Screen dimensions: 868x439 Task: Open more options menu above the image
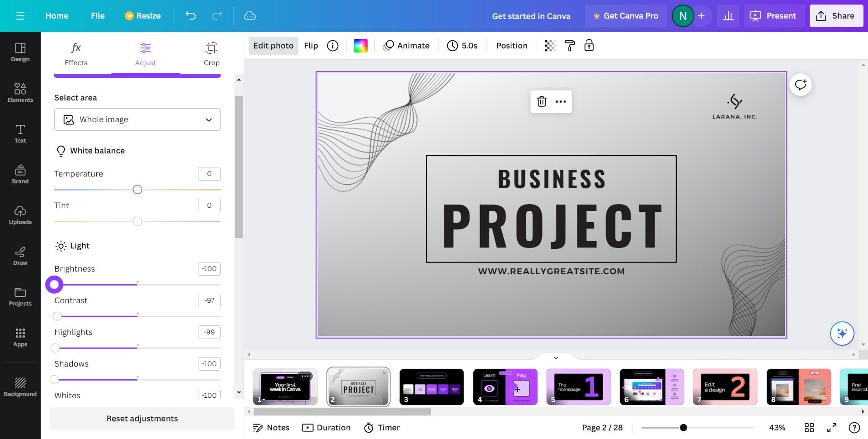[561, 101]
